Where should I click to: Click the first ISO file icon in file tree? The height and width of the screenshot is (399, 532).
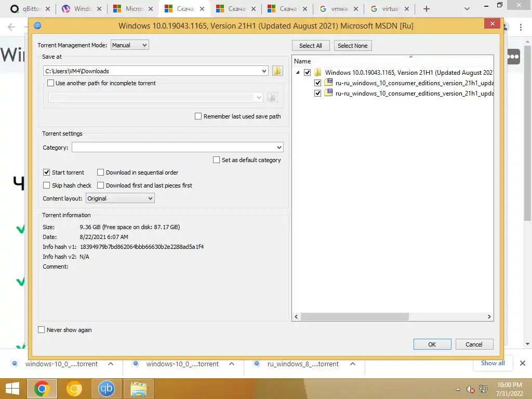pos(328,83)
